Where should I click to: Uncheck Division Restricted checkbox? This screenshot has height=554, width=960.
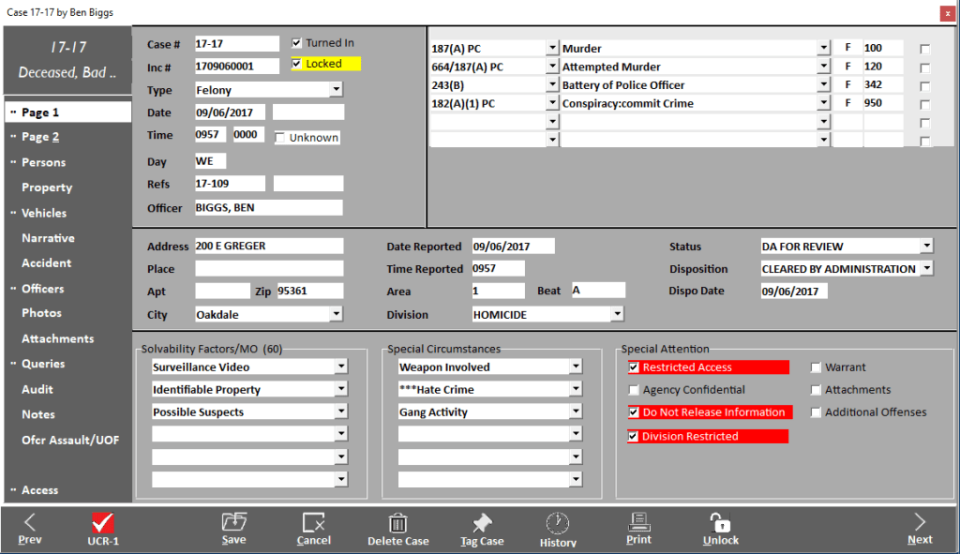point(634,436)
